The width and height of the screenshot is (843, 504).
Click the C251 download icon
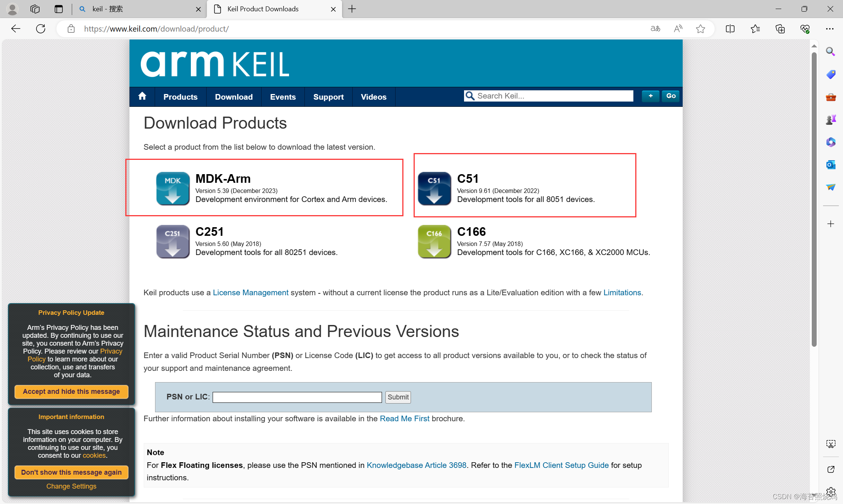[173, 241]
